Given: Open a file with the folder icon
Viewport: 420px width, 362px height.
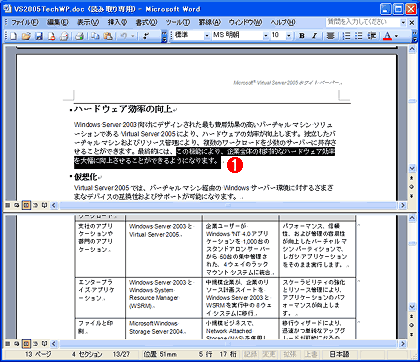Looking at the screenshot, I should (26, 36).
